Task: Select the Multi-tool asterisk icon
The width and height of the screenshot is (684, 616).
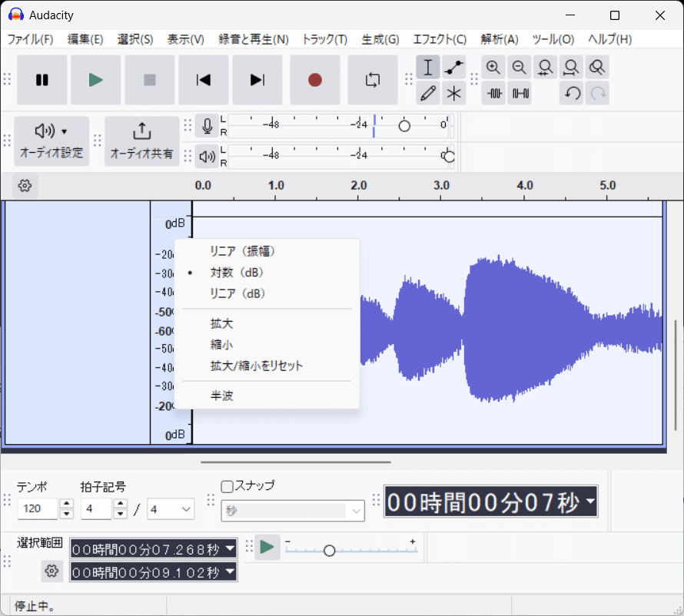Action: point(453,93)
